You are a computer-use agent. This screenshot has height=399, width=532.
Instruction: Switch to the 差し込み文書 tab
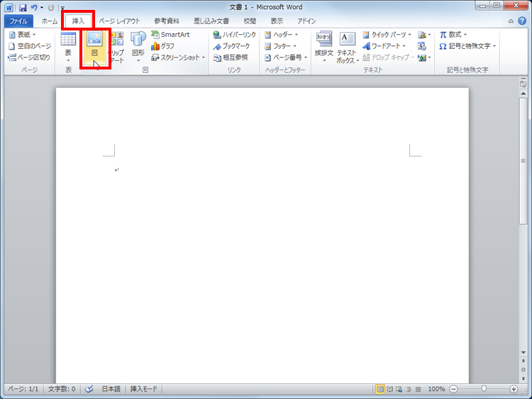(211, 21)
